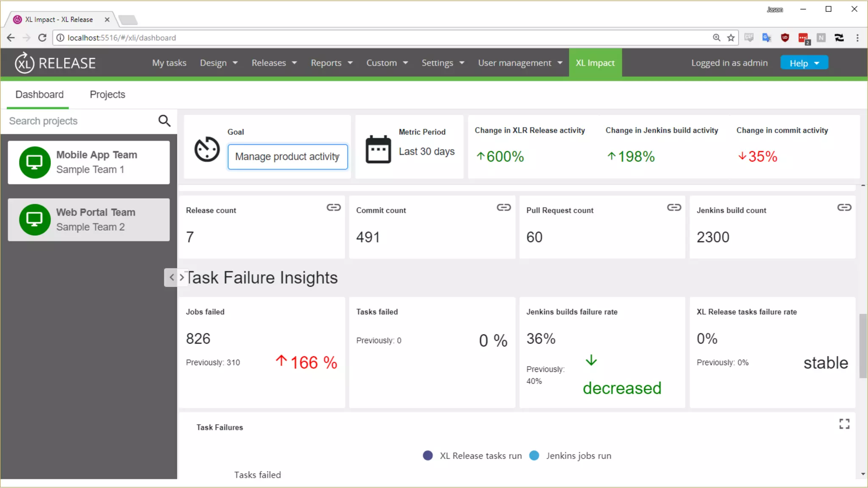This screenshot has height=488, width=868.
Task: Click the search magnifier icon in projects panel
Action: [164, 121]
